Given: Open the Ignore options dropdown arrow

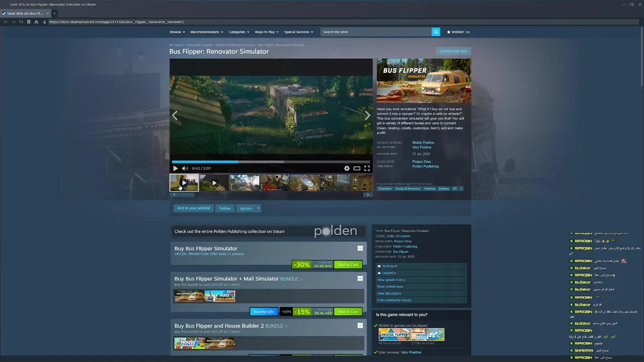Looking at the screenshot, I should (x=259, y=208).
